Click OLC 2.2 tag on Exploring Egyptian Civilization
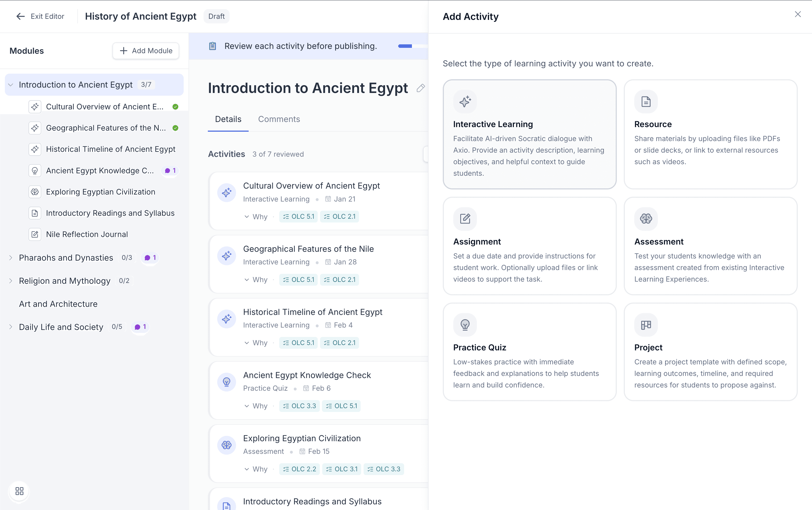 (x=299, y=469)
